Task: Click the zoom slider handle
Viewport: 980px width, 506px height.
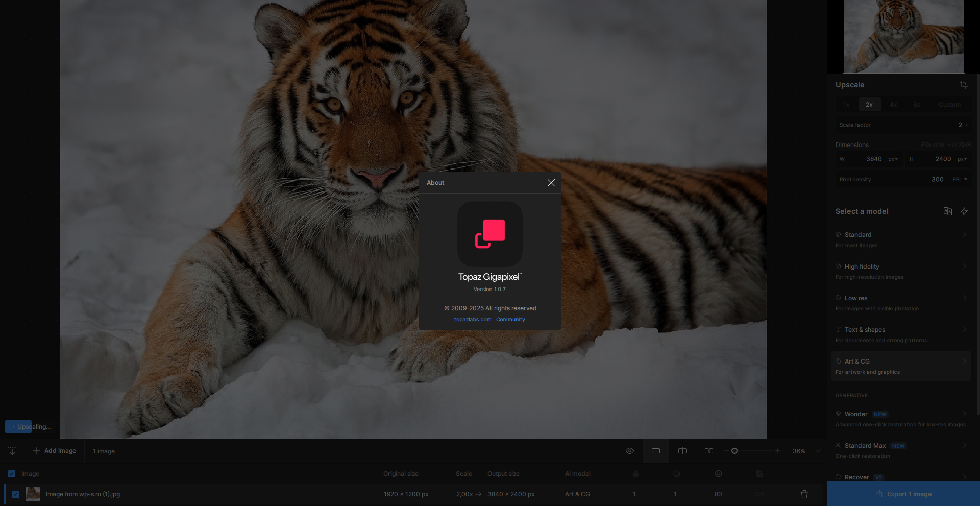Action: pos(734,451)
